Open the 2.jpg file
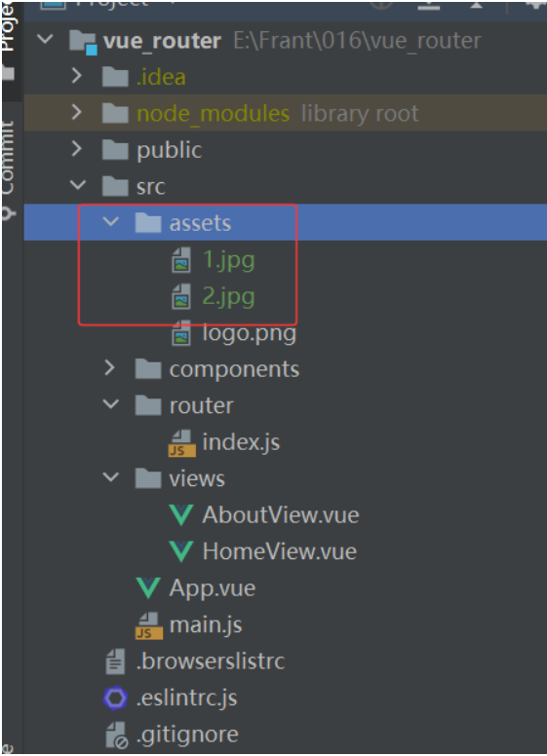The width and height of the screenshot is (547, 756). click(228, 297)
